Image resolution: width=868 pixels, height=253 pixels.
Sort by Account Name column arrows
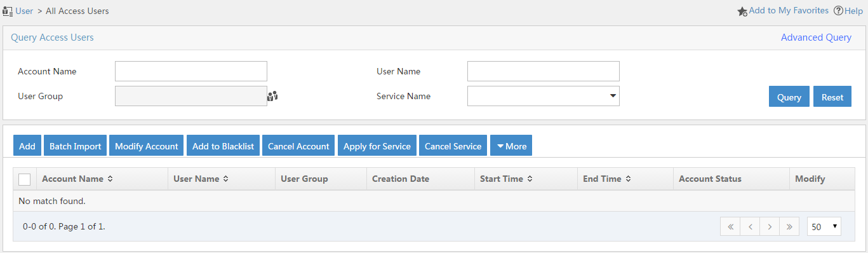point(110,179)
